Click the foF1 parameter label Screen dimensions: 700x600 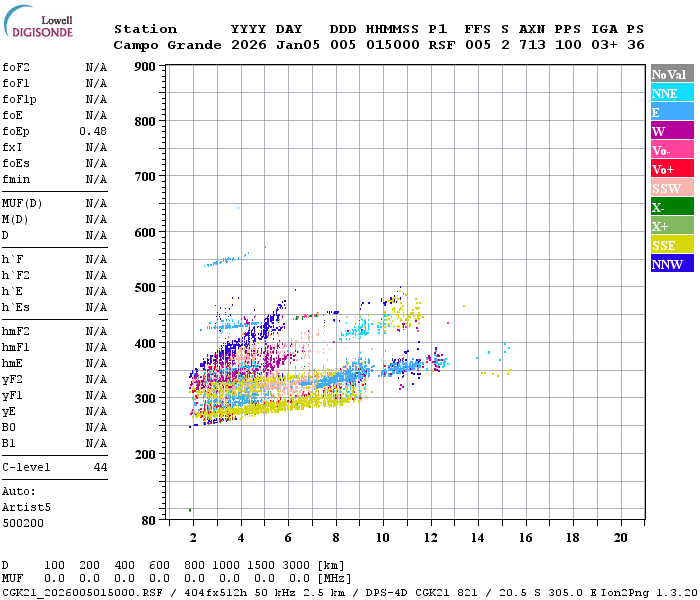pos(16,83)
